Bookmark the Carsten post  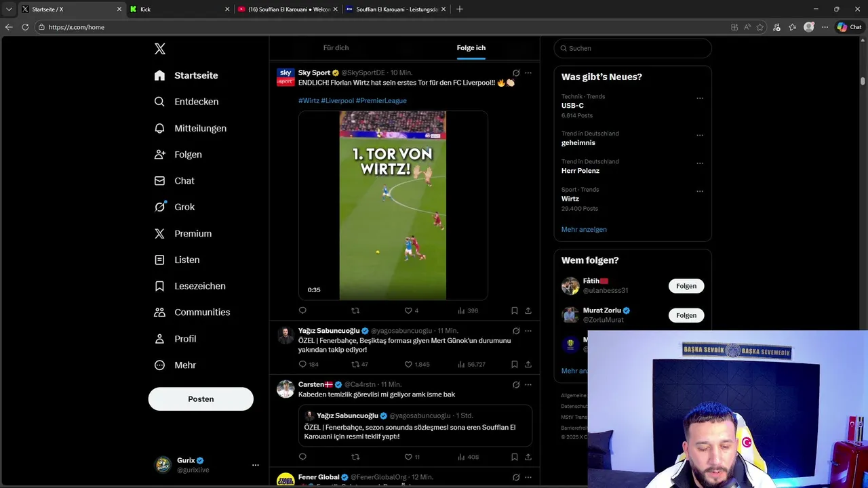coord(515,457)
